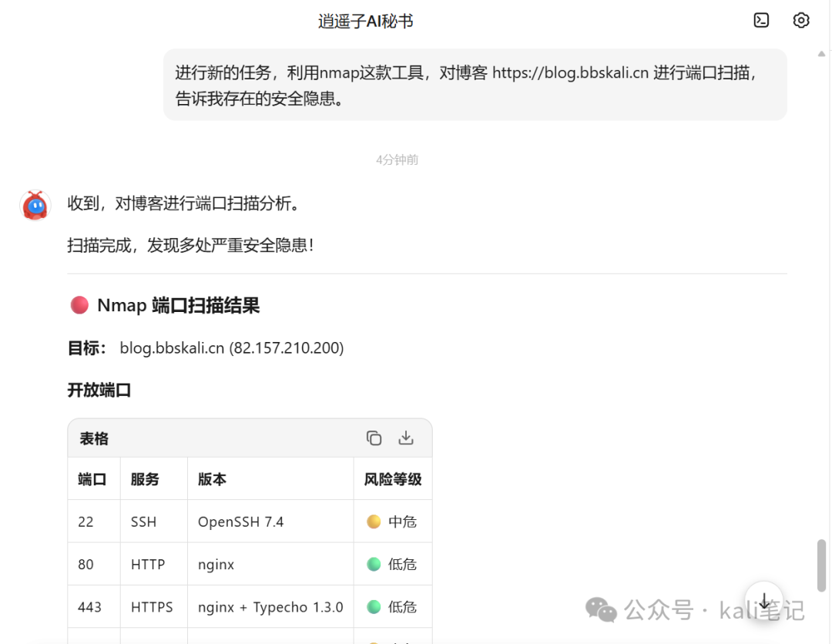
Task: Click the "目标：" label
Action: point(88,348)
